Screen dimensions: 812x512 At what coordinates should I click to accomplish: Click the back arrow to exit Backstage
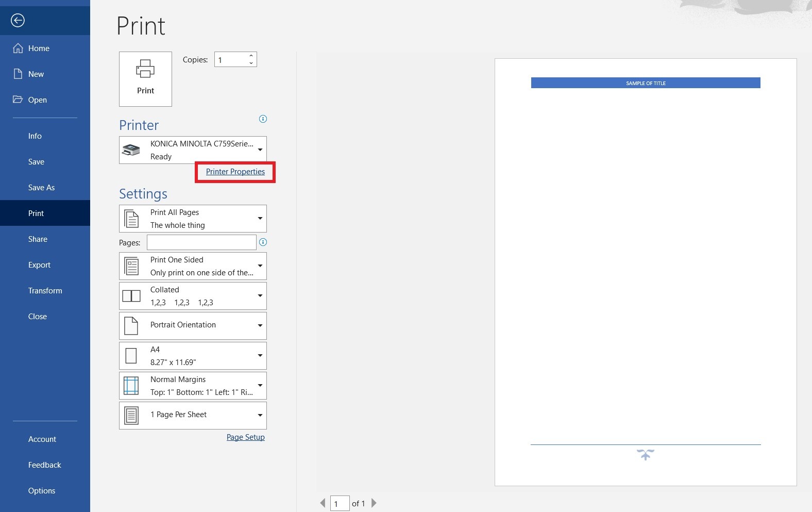(18, 21)
